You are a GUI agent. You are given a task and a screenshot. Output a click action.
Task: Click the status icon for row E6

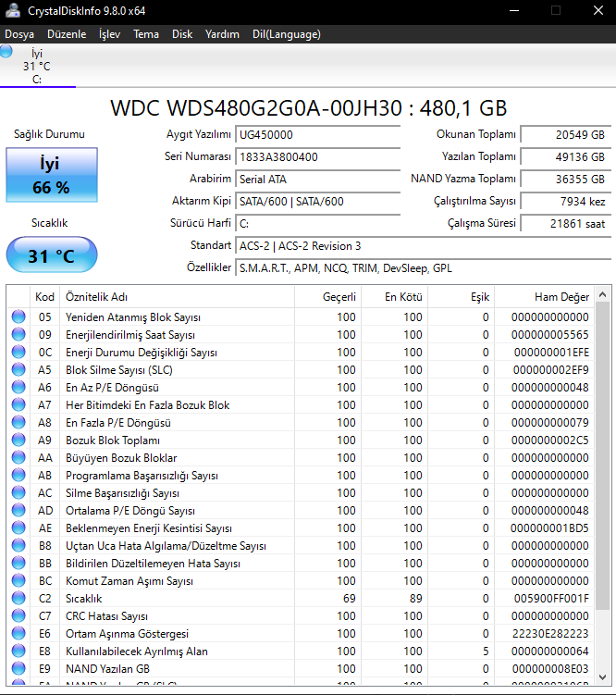[18, 633]
